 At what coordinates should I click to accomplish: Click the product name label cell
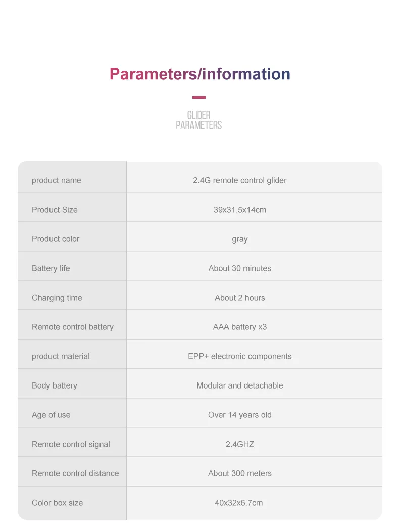pos(57,180)
